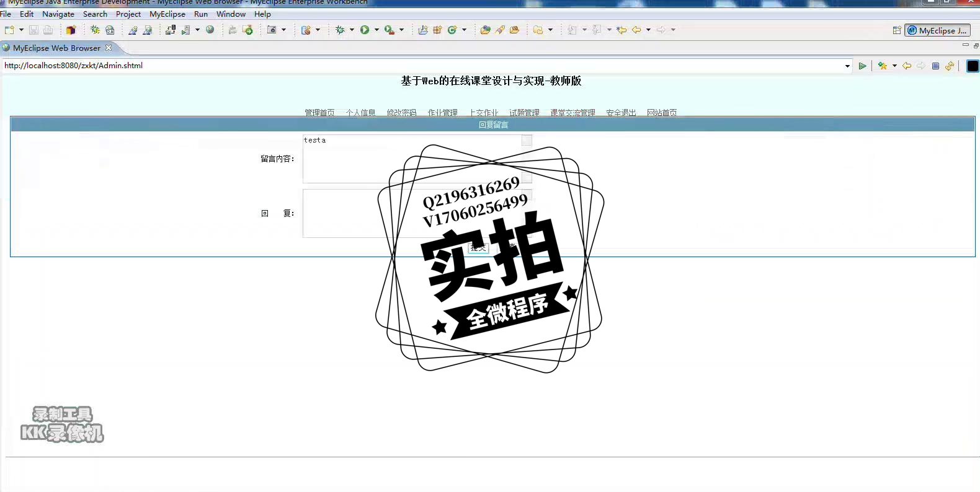Click the Open Perspective icon
980x492 pixels.
(897, 30)
